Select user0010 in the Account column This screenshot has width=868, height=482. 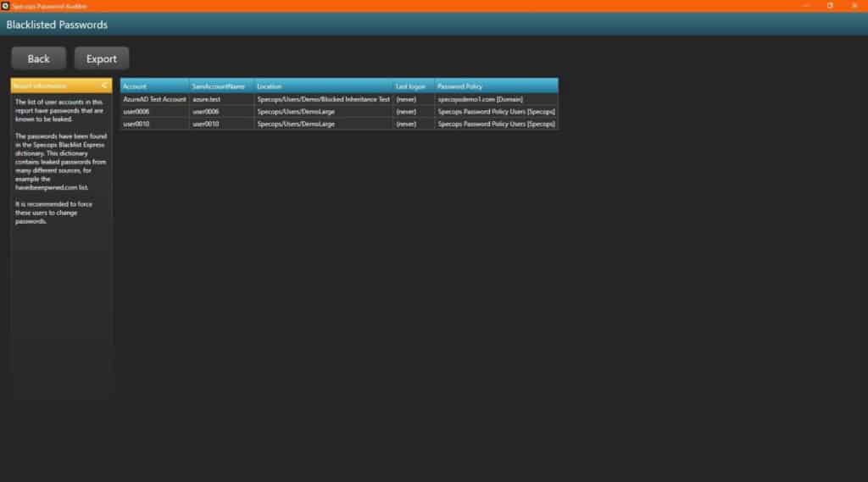pyautogui.click(x=154, y=124)
